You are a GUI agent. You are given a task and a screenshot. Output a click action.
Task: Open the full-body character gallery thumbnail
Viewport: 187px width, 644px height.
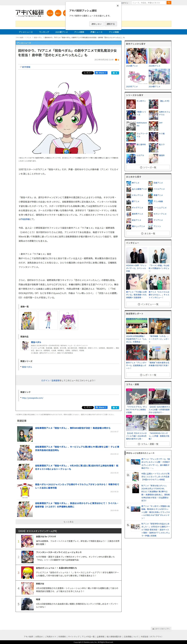click(48, 320)
